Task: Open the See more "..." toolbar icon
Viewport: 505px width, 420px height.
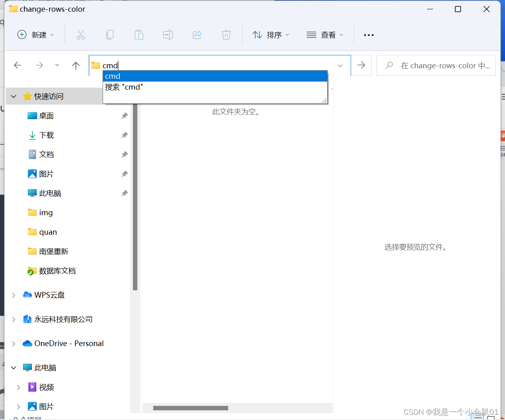Action: pyautogui.click(x=368, y=35)
